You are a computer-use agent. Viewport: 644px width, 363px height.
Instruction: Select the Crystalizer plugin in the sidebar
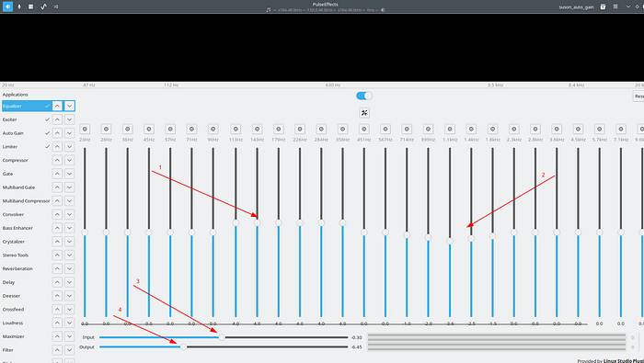click(x=26, y=241)
